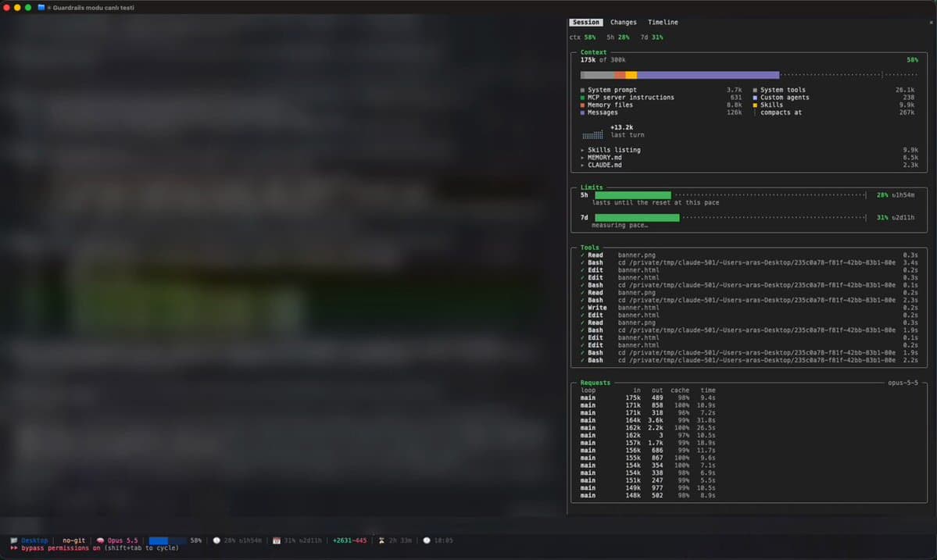Click the +2631-445 diff counter
This screenshot has height=560, width=937.
(349, 541)
